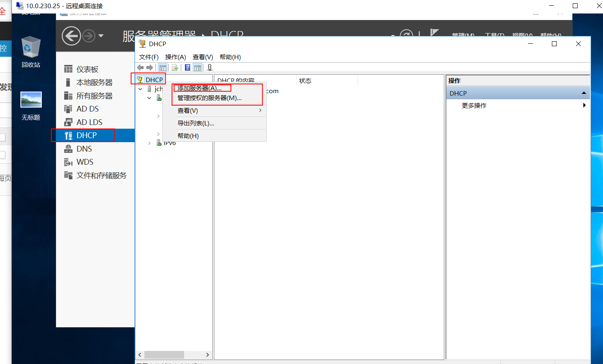603x364 pixels.
Task: Click the DHCP title bar trophy icon
Action: [142, 44]
